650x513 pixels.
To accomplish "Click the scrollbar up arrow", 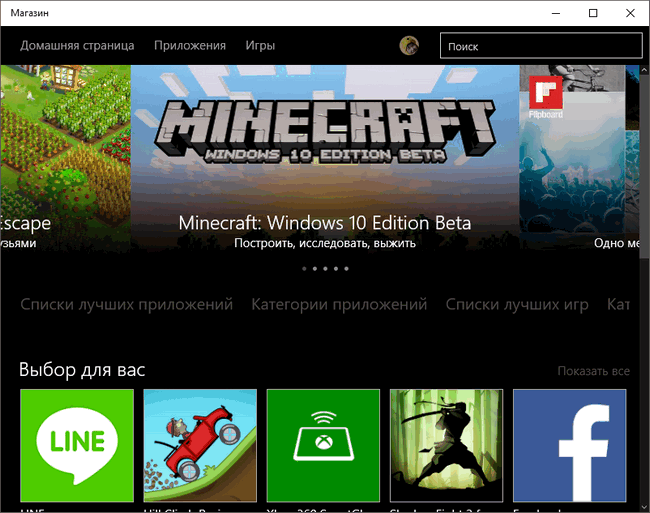I will click(x=644, y=70).
